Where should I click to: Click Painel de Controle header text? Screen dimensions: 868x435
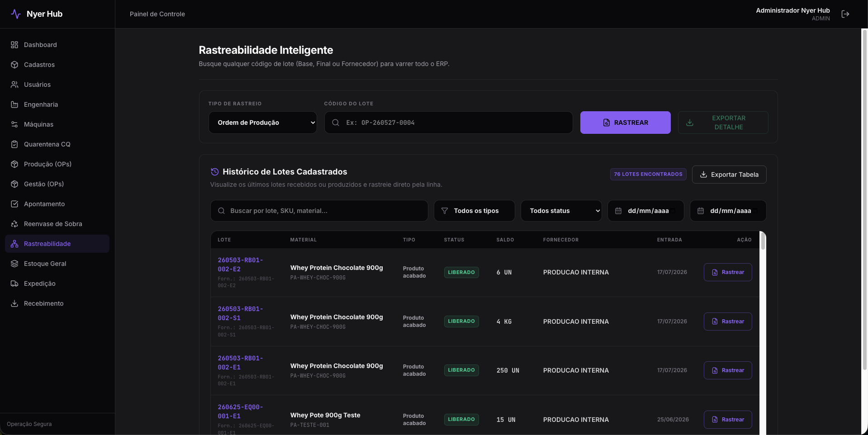pyautogui.click(x=157, y=14)
